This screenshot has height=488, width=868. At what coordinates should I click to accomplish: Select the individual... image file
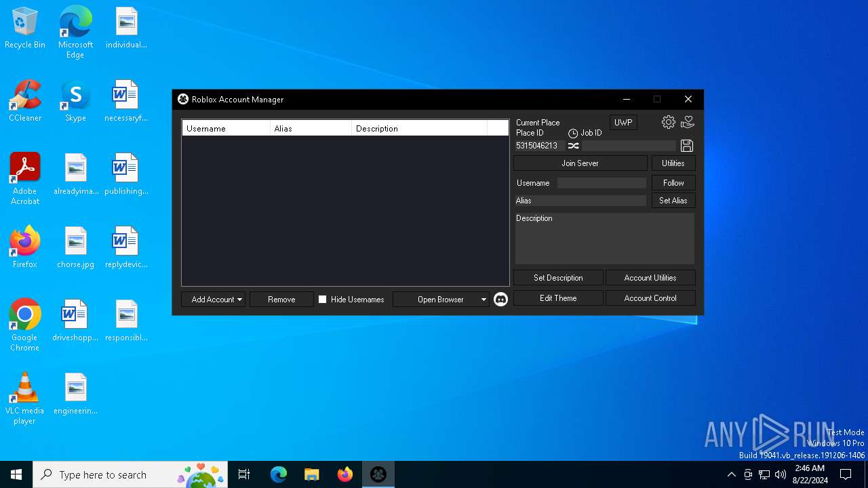pos(126,28)
